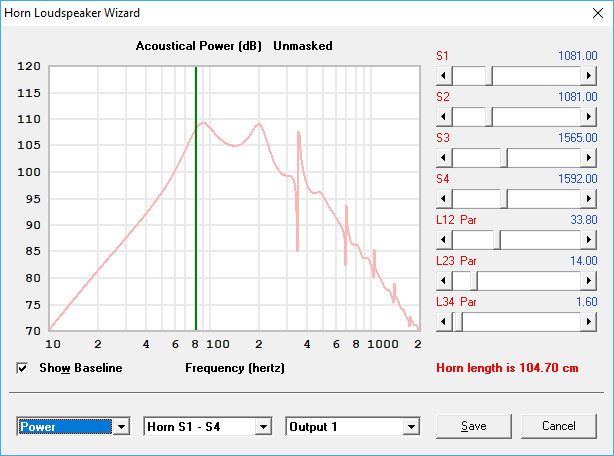This screenshot has height=456, width=614.
Task: Click the Cancel button
Action: pos(559,426)
